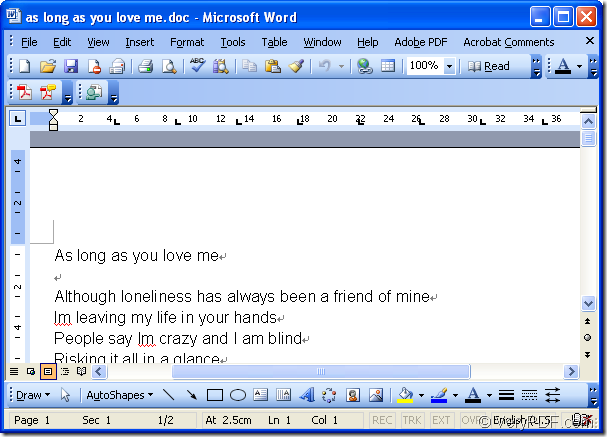
Task: Click the Insert WordArt icon
Action: [307, 395]
